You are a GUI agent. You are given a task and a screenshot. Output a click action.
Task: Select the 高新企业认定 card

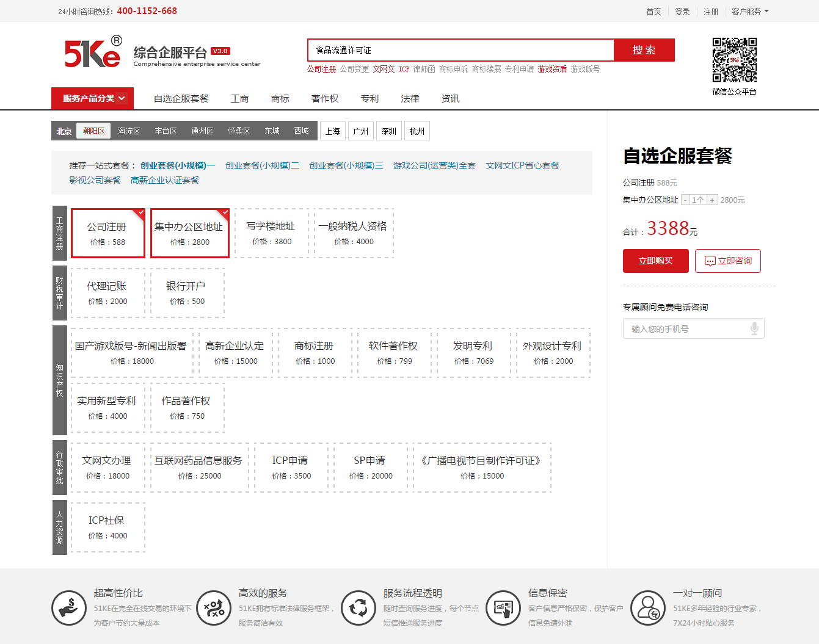236,353
